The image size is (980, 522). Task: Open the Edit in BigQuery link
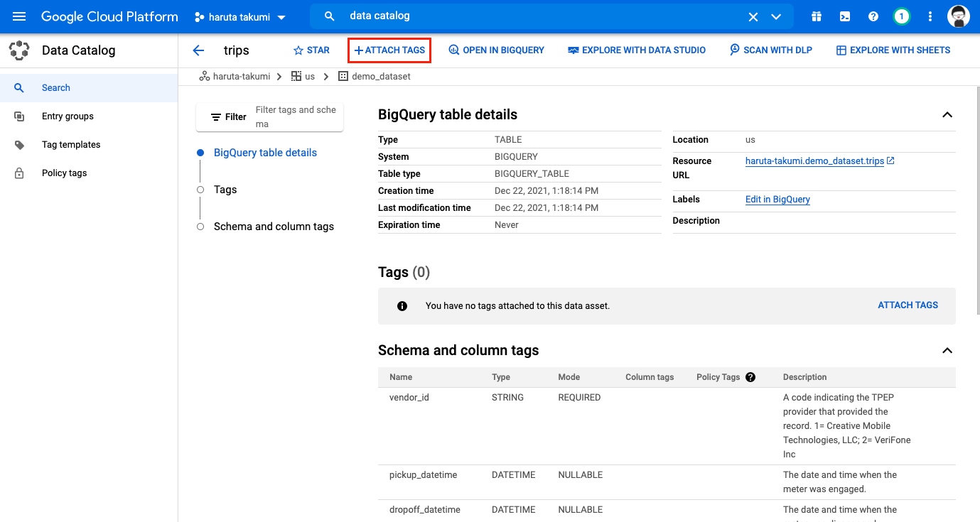777,200
